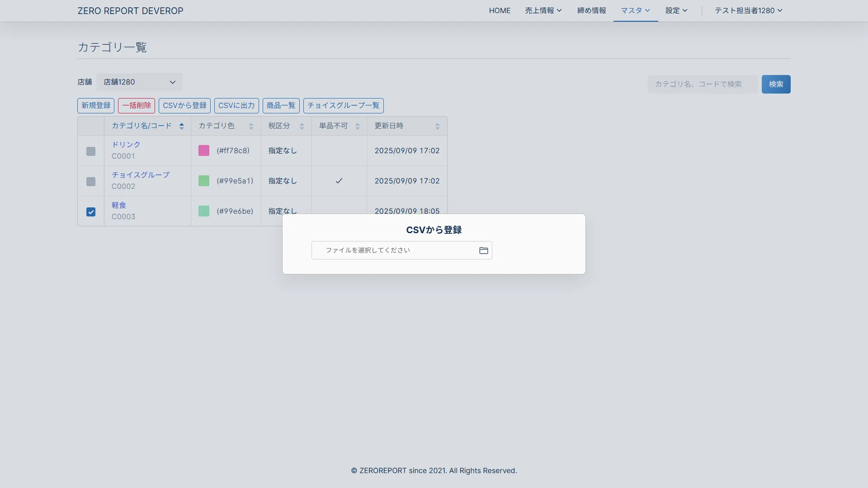Uncheck the 軽食 row checkbox

(91, 211)
